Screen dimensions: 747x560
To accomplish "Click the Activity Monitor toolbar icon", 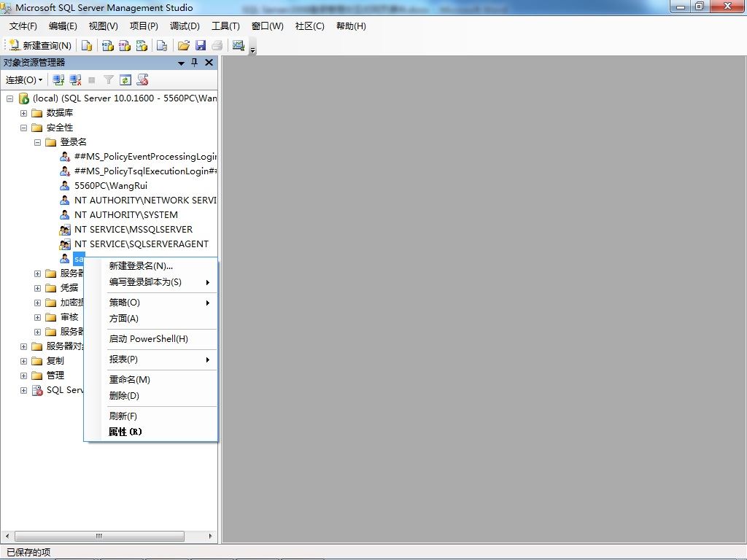I will (x=239, y=45).
